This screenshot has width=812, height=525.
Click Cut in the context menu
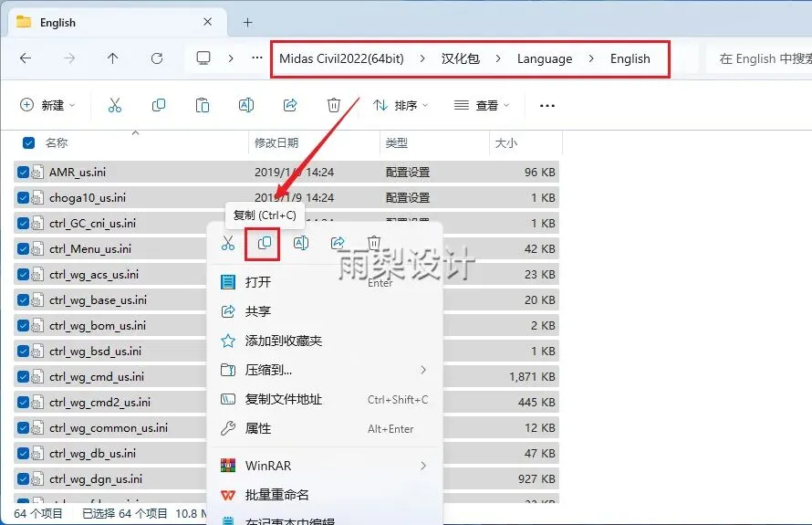click(228, 243)
